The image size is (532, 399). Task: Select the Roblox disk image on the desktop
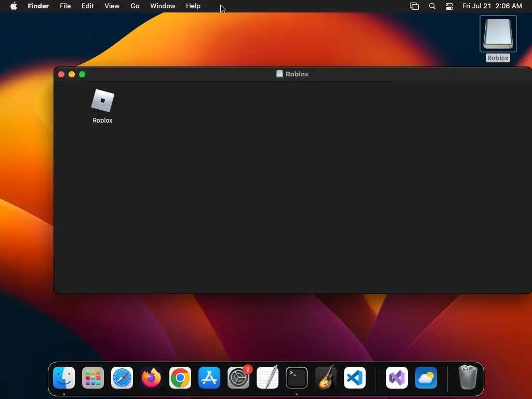pyautogui.click(x=498, y=34)
